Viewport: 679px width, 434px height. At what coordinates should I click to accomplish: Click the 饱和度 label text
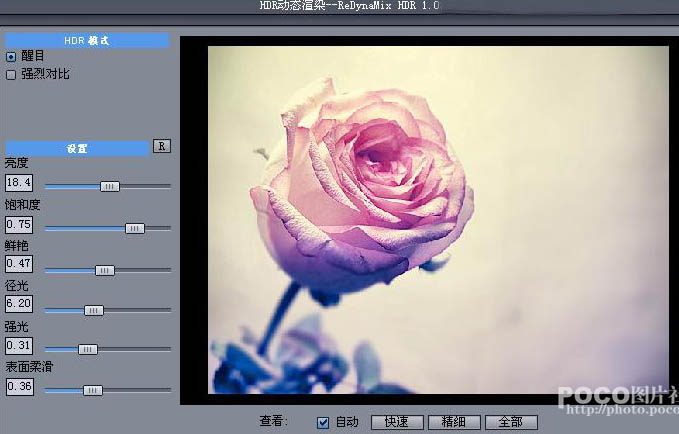click(23, 205)
